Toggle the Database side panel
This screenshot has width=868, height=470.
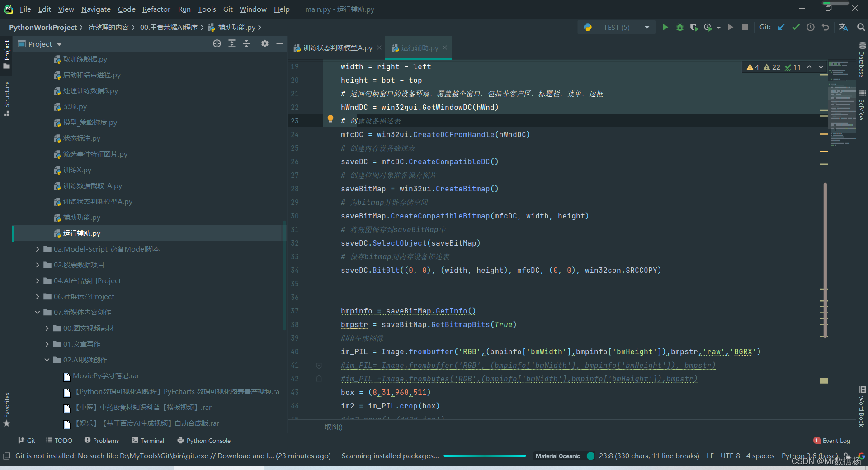(x=862, y=60)
